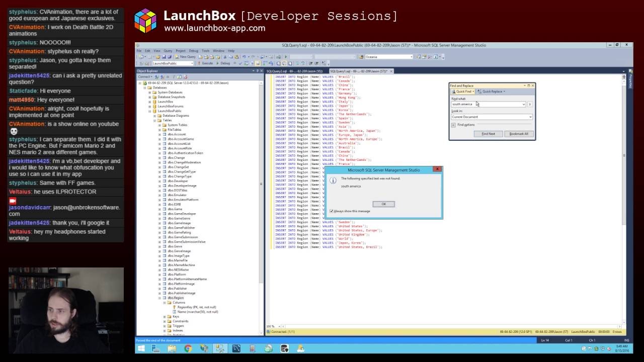Click the Open File toolbar icon
Viewport: 644px width, 362px height.
[x=157, y=57]
